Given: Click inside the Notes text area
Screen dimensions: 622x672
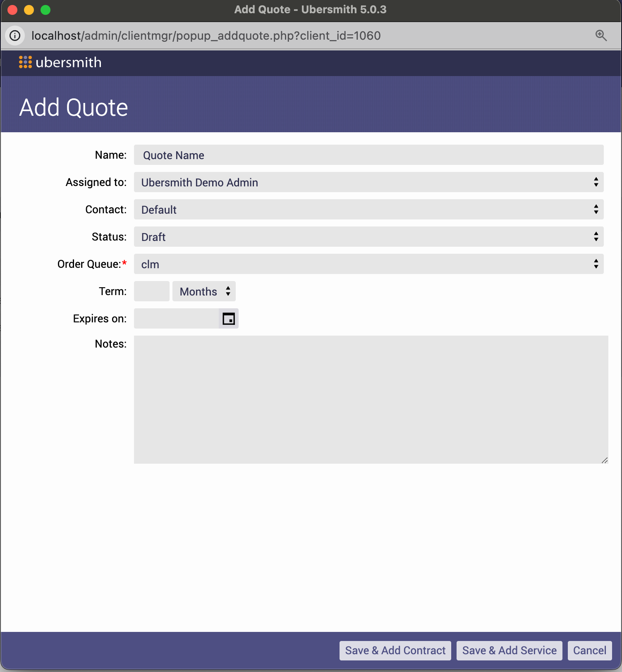Looking at the screenshot, I should click(371, 399).
